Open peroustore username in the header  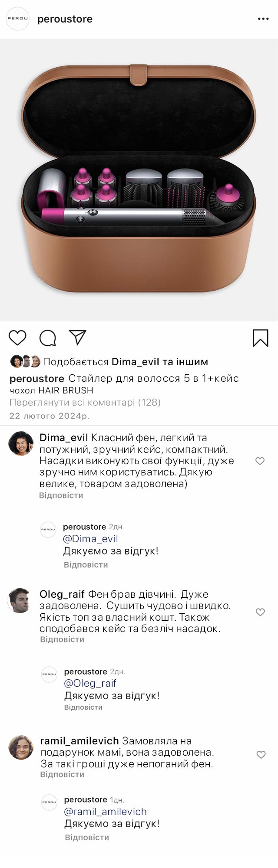click(65, 19)
